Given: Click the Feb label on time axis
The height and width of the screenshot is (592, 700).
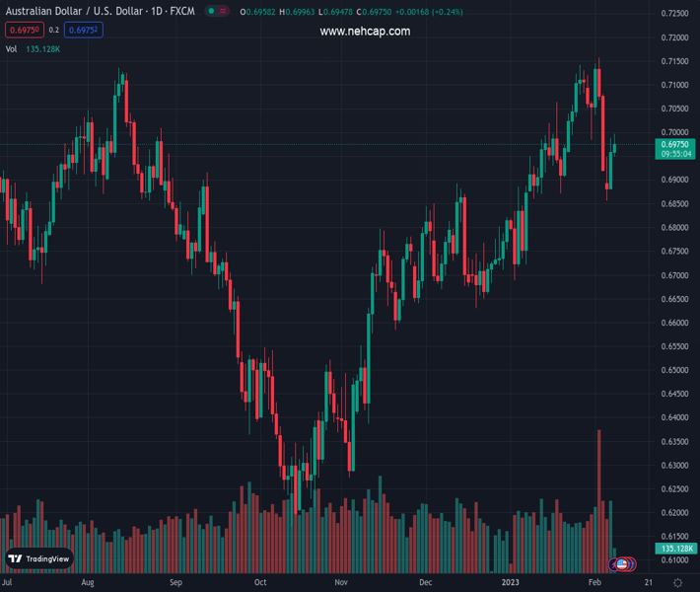Looking at the screenshot, I should 595,583.
